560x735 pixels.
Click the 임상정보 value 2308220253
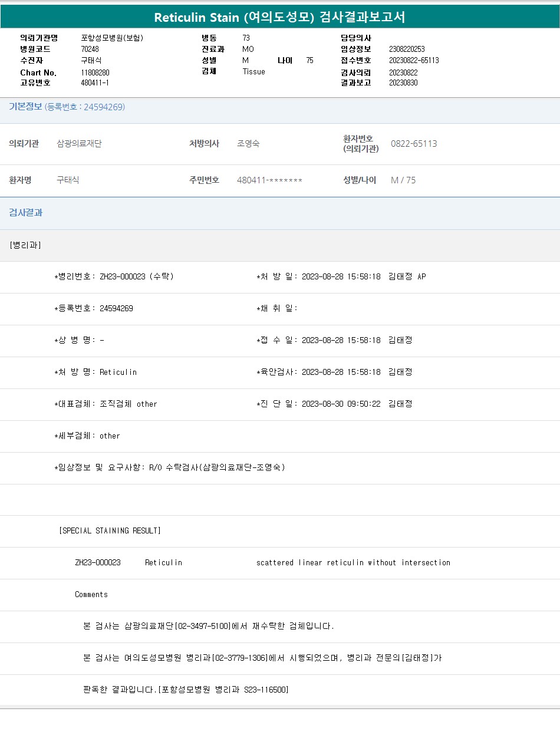coord(407,49)
